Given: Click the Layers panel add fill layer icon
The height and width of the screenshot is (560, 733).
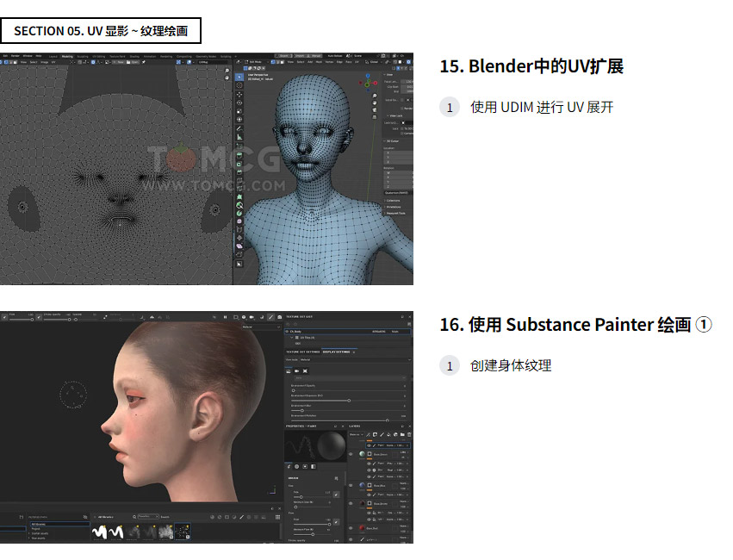Looking at the screenshot, I should pyautogui.click(x=388, y=435).
